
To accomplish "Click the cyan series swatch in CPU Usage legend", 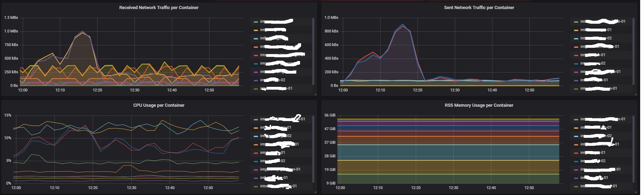I will [x=256, y=136].
